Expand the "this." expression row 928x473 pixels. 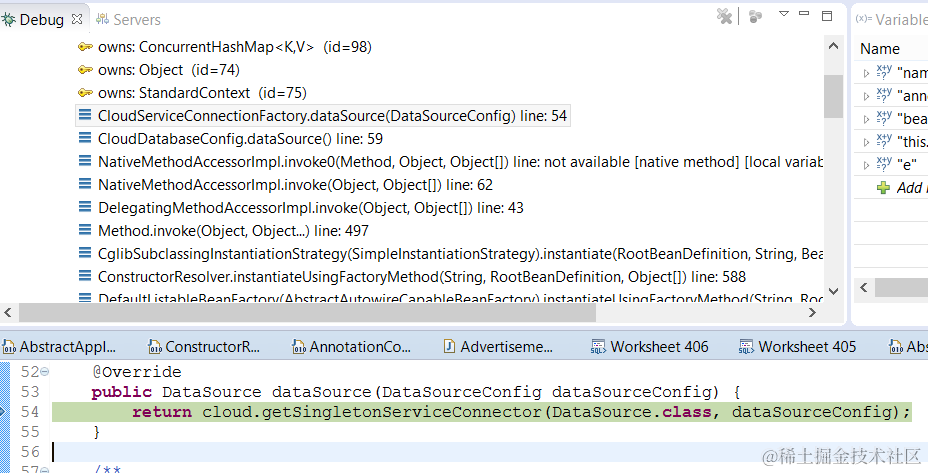(866, 142)
